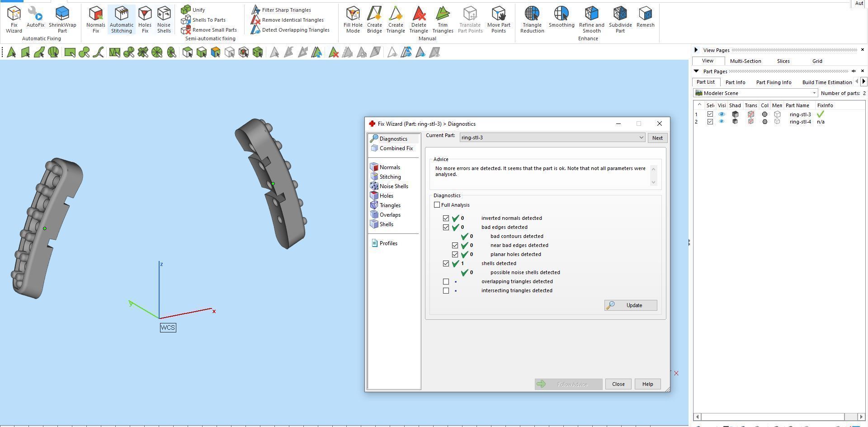
Task: Filter Sharp Triangles
Action: pyautogui.click(x=281, y=9)
